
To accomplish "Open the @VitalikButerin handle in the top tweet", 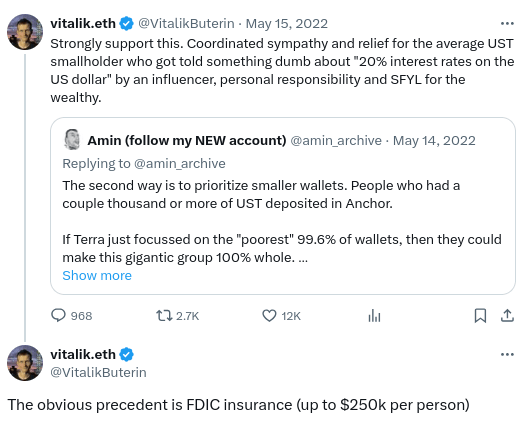I will 186,24.
